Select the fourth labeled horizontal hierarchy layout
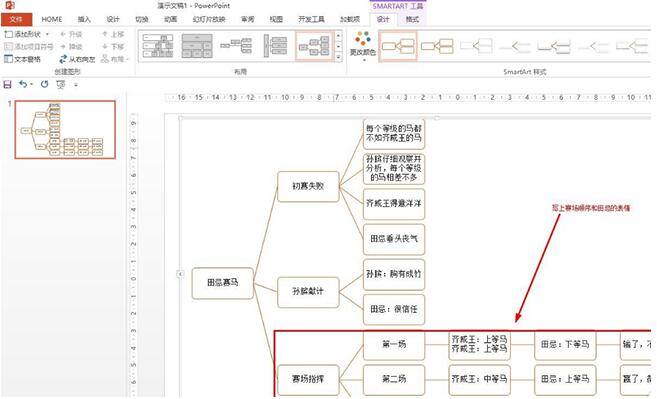657x399 pixels. (275, 46)
